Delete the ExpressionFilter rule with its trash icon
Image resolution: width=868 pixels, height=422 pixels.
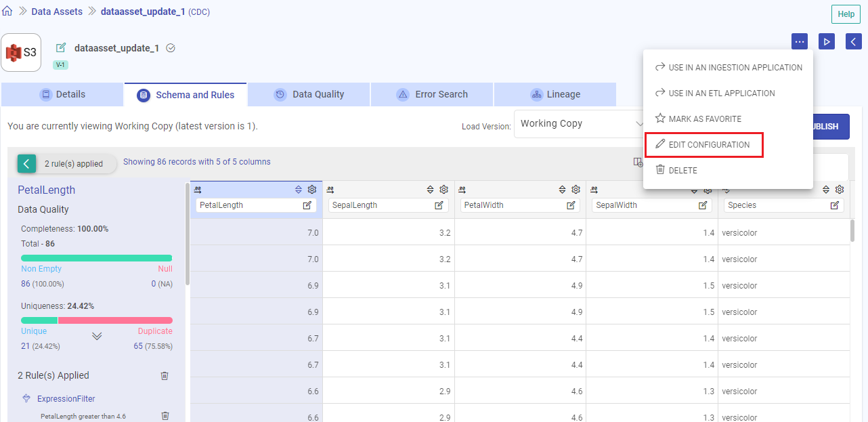click(x=165, y=415)
